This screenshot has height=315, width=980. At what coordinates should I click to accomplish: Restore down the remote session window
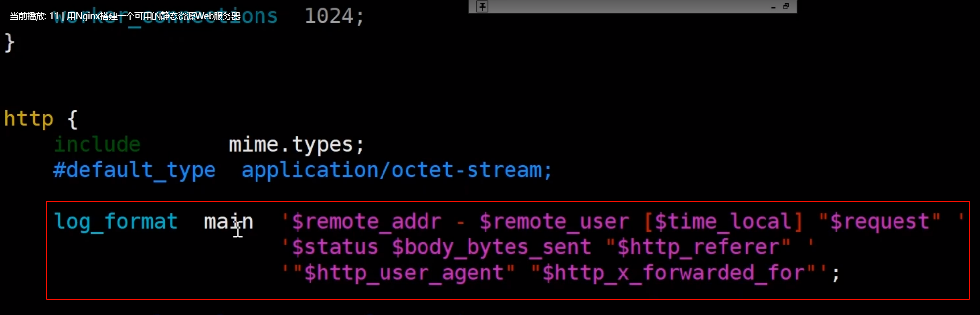tap(786, 6)
